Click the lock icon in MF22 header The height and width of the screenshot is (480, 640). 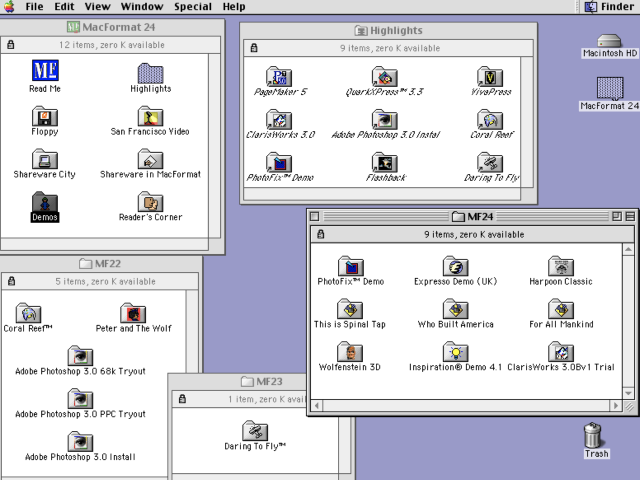tap(11, 281)
